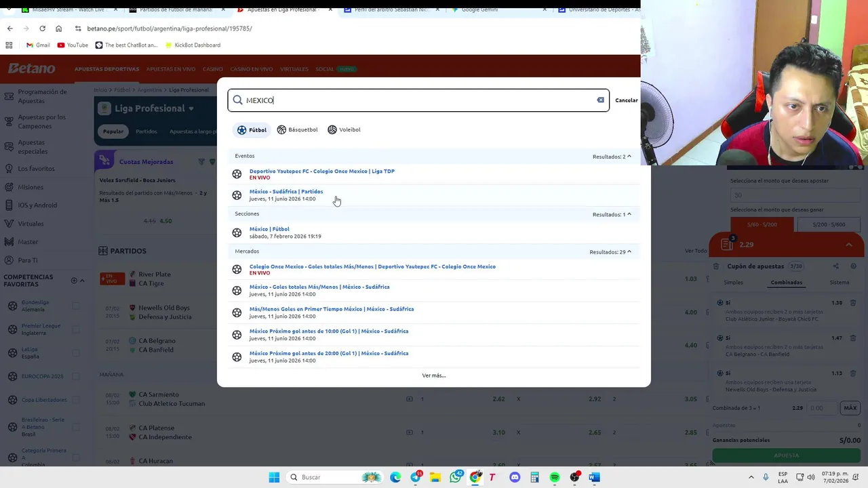Switch to the Sistema bet tab
Image resolution: width=868 pixels, height=488 pixels.
click(x=840, y=283)
